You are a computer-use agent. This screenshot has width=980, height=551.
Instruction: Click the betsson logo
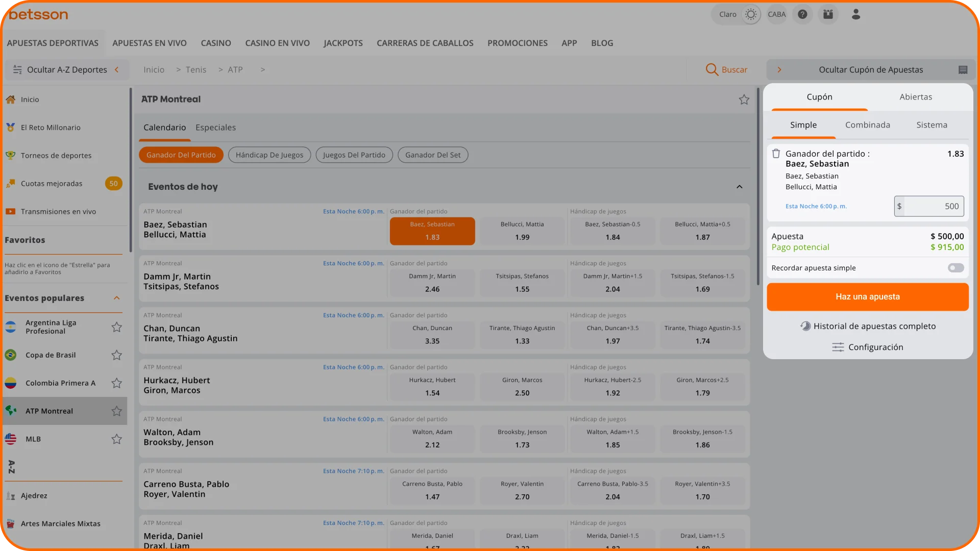38,15
